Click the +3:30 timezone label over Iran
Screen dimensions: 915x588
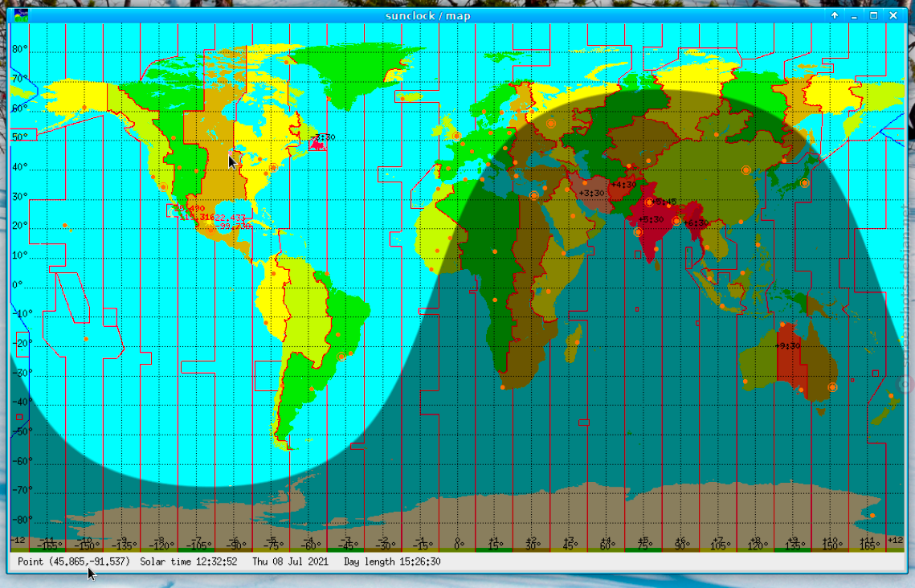[591, 193]
